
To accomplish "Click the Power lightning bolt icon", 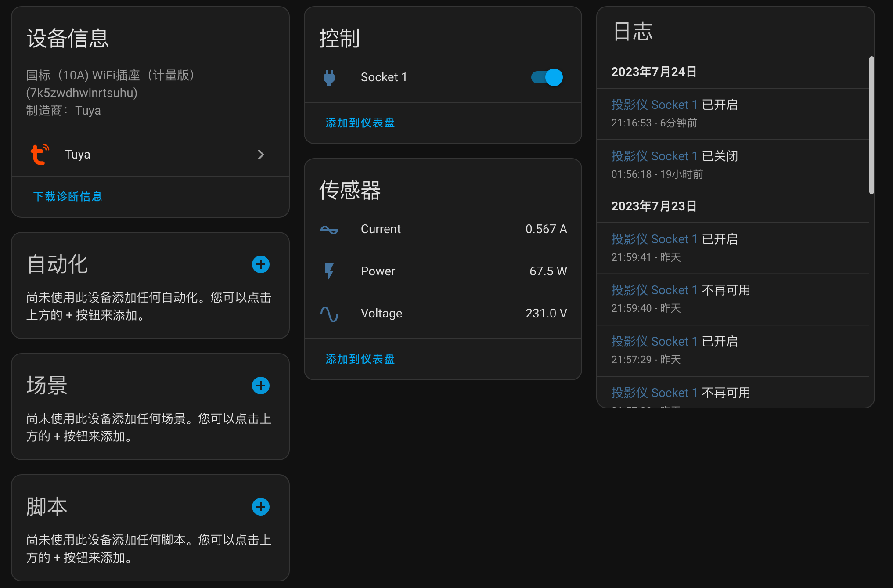I will coord(329,271).
